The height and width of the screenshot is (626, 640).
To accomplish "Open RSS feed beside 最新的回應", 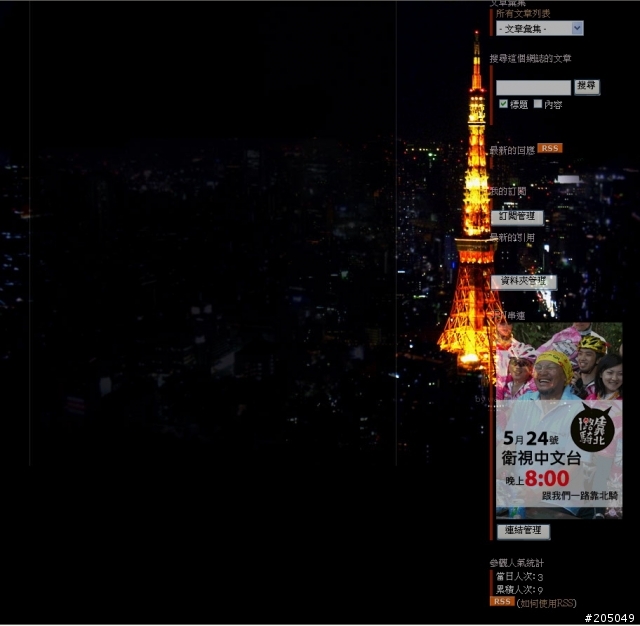I will 549,149.
